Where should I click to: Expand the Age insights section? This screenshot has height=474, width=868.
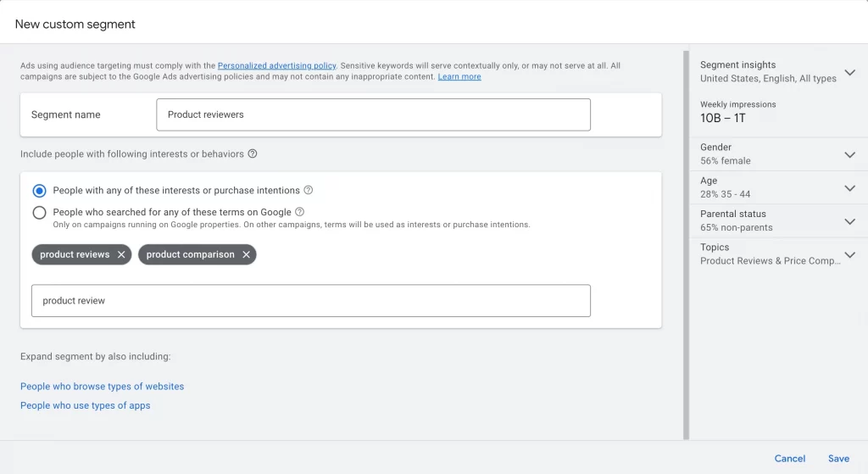click(x=850, y=187)
